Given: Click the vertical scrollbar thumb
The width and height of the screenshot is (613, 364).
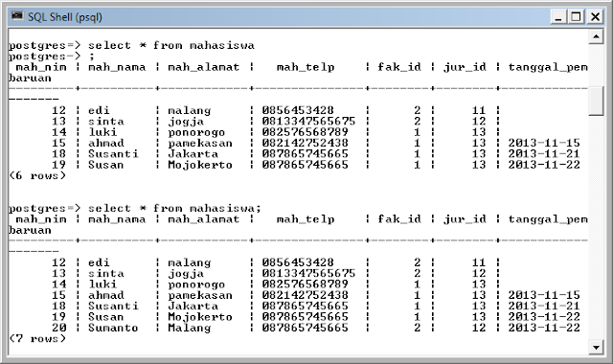Looking at the screenshot, I should pyautogui.click(x=596, y=101).
